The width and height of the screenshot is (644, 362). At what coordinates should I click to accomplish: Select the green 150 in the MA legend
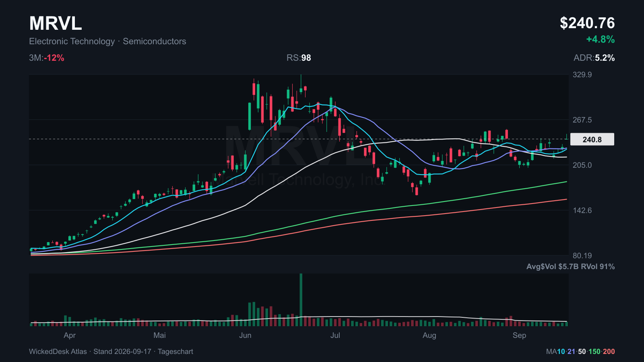594,352
